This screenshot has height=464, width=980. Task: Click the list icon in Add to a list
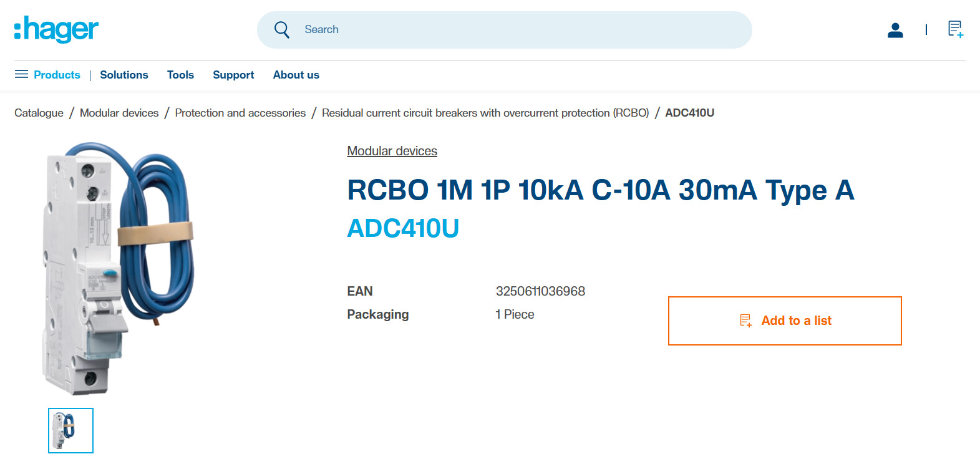click(x=745, y=321)
